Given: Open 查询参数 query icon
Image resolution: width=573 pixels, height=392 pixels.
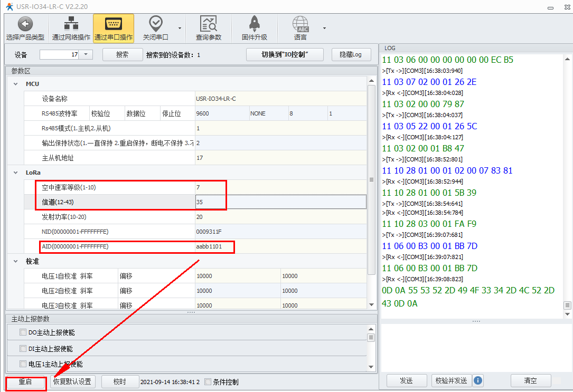Looking at the screenshot, I should 209,24.
